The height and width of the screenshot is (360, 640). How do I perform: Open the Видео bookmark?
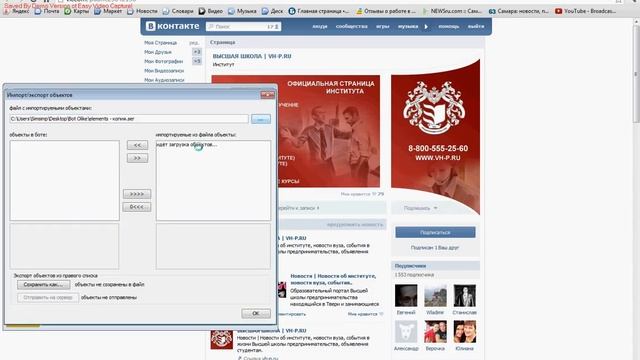(x=211, y=11)
